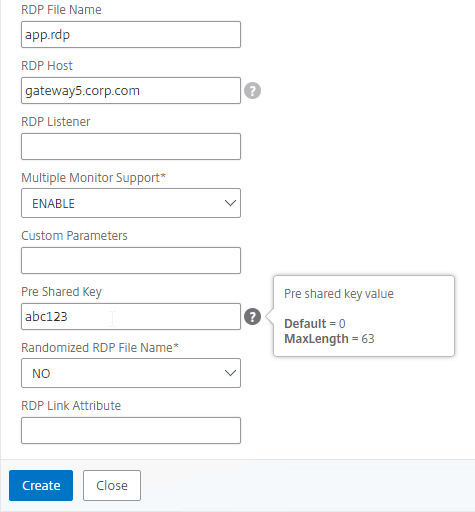Select the Custom Parameters text box
The height and width of the screenshot is (512, 475).
(x=131, y=261)
